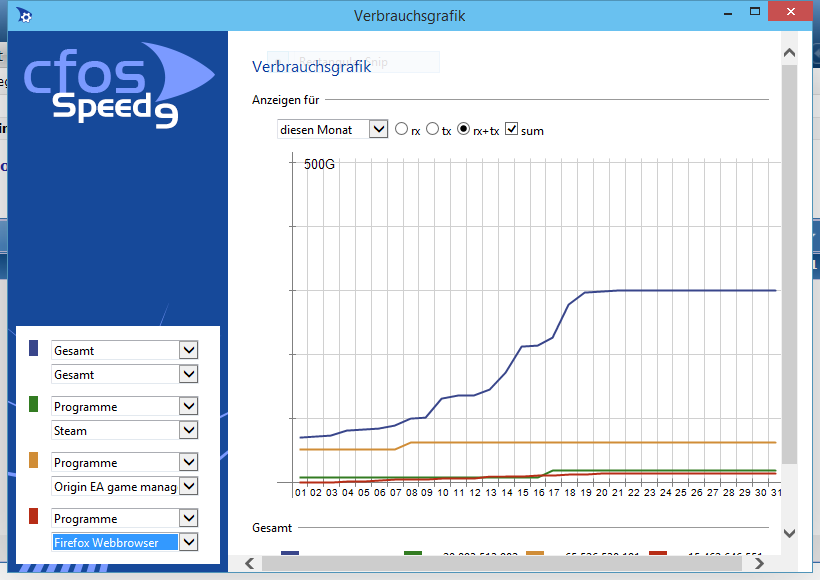This screenshot has height=580, width=820.
Task: Open the Steam program dropdown
Action: [124, 430]
